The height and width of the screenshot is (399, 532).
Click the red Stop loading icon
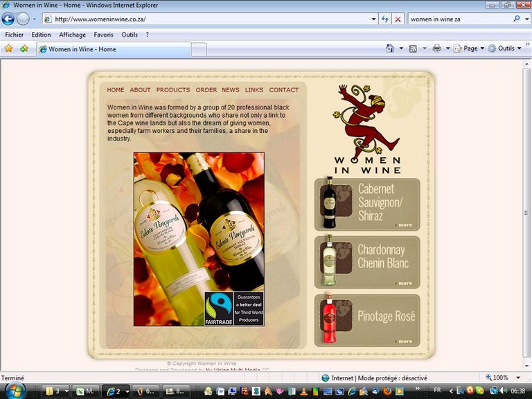tap(398, 19)
